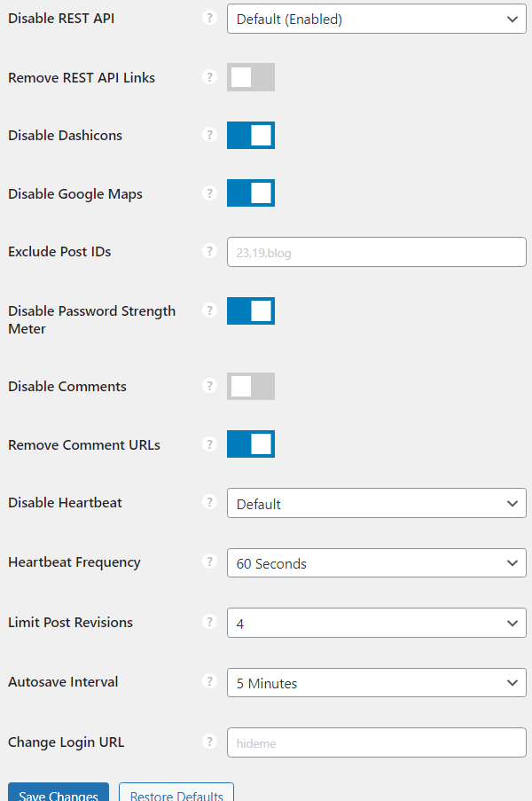Open the Disable Google Maps help icon
The height and width of the screenshot is (801, 532).
click(x=210, y=193)
